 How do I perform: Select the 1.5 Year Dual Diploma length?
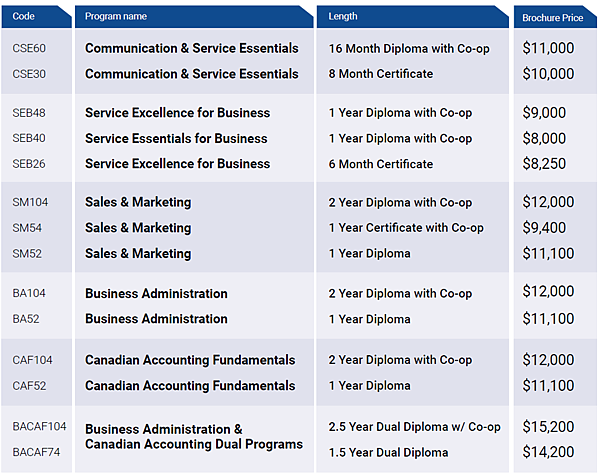tap(388, 452)
